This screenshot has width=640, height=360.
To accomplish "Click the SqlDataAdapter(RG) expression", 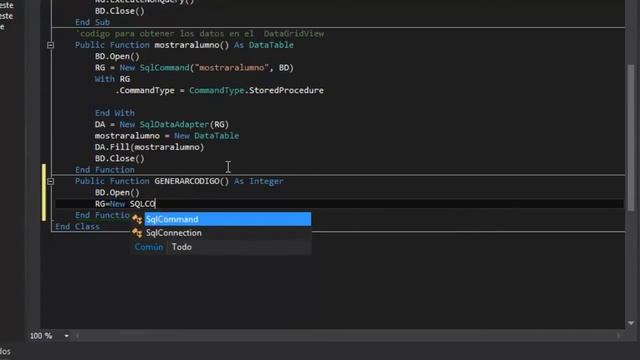I will tap(184, 124).
